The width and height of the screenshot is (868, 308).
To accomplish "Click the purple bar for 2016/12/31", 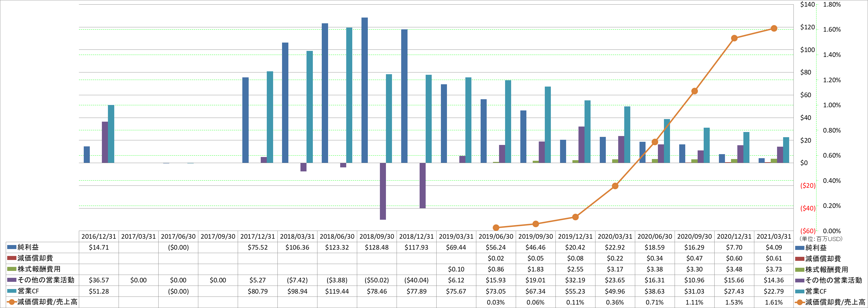I will 105,142.
